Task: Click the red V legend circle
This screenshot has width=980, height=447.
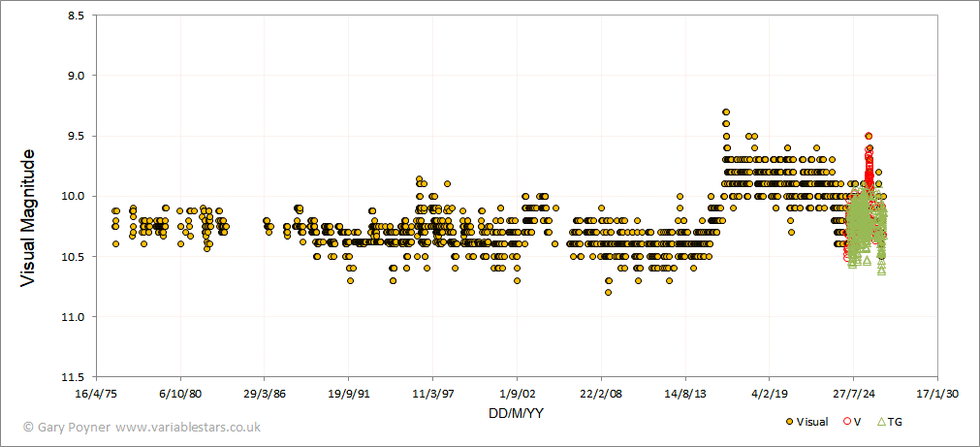Action: [847, 422]
